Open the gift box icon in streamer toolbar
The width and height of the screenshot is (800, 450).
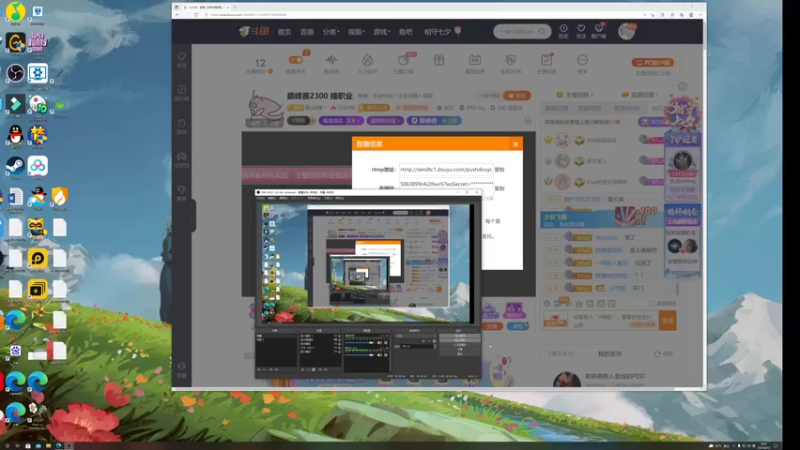pos(439,60)
